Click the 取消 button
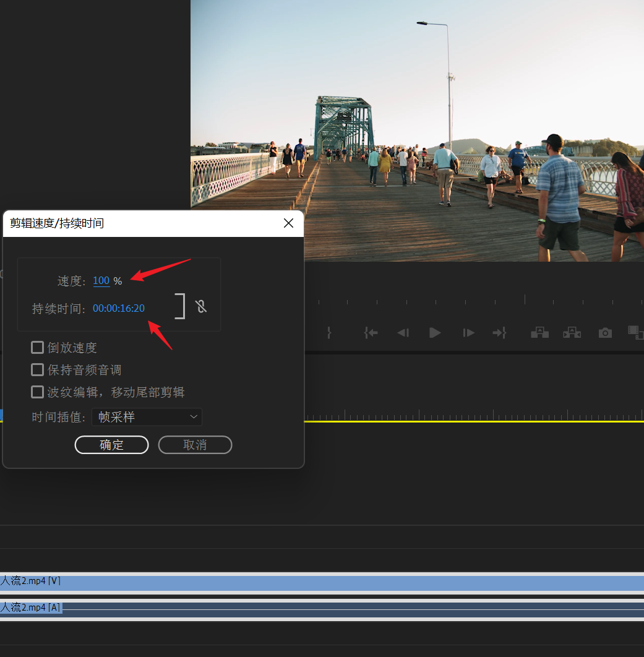 point(195,445)
